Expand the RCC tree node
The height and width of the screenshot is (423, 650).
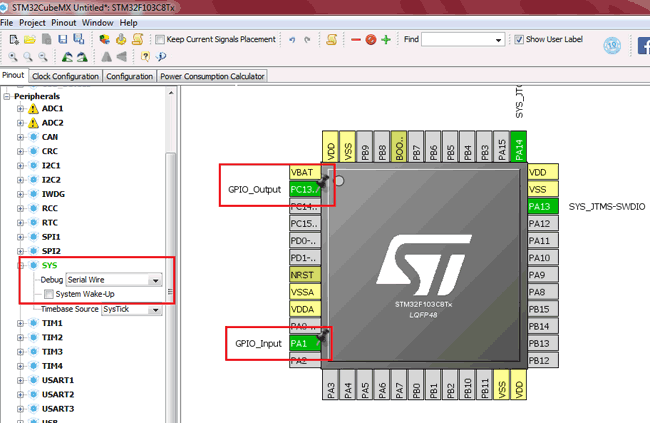[20, 209]
